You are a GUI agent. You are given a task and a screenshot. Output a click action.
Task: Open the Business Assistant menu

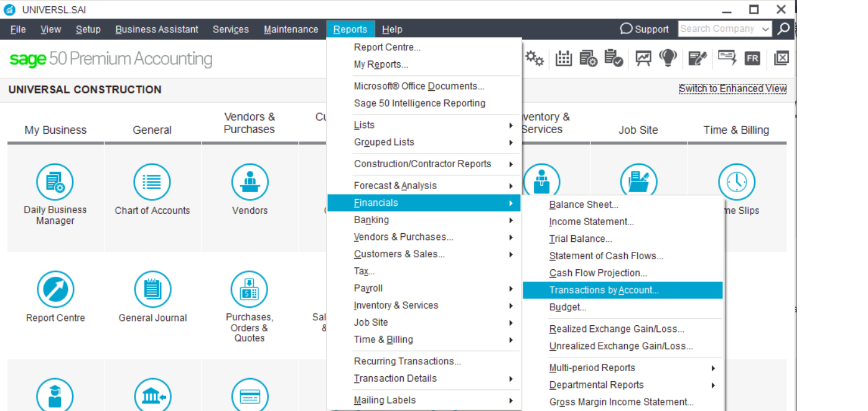pyautogui.click(x=157, y=29)
